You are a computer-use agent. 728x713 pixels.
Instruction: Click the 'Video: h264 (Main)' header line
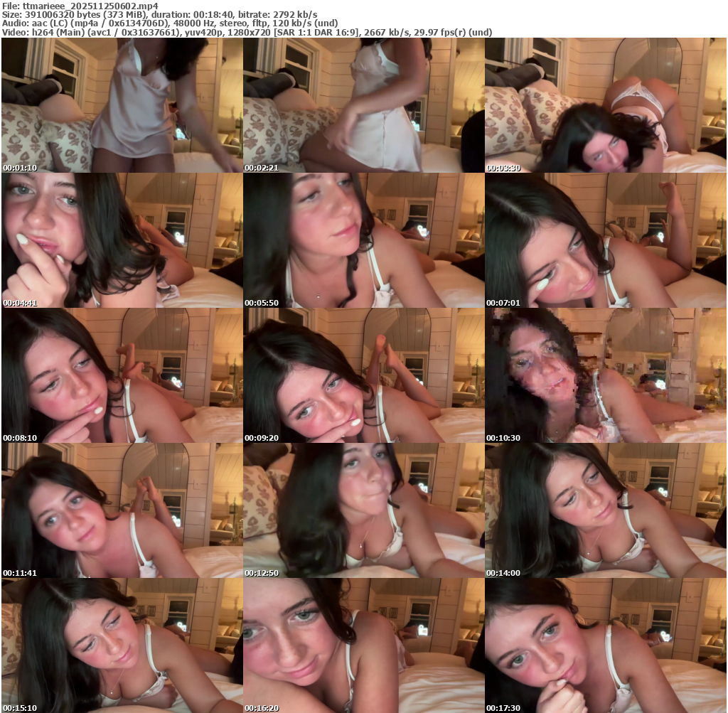point(247,33)
